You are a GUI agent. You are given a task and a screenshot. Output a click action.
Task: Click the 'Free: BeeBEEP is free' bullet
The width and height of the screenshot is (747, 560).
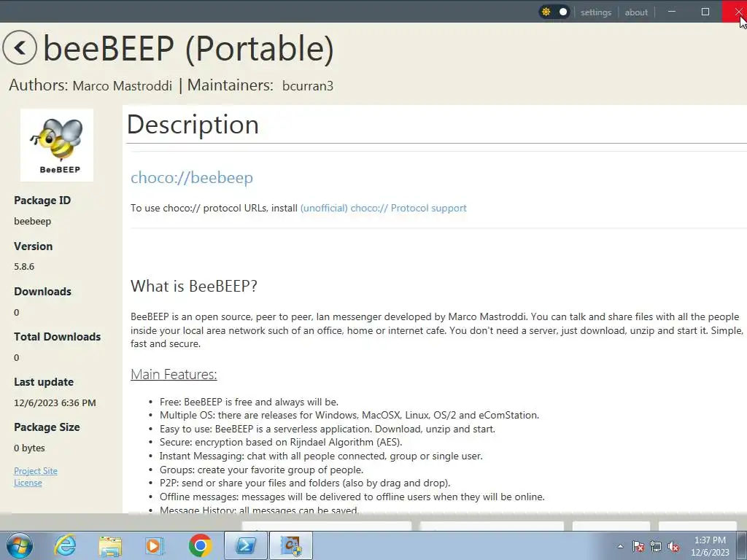(249, 402)
